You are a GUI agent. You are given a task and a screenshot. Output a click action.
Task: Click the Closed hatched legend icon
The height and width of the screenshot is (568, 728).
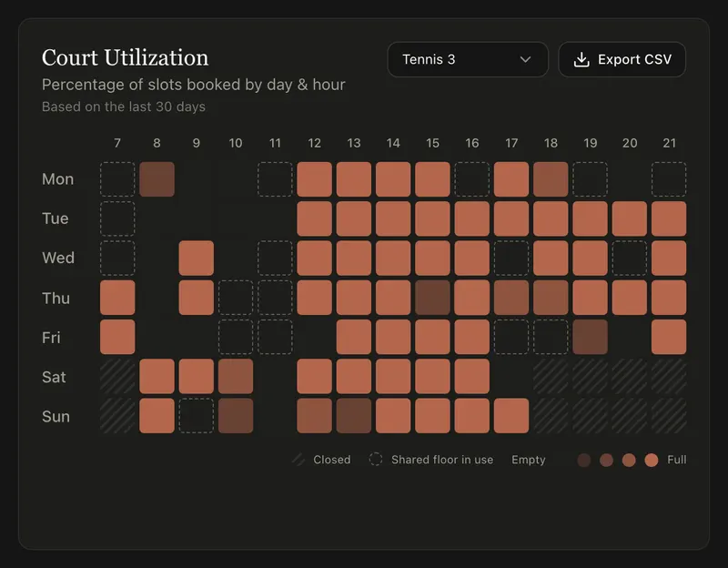[298, 460]
